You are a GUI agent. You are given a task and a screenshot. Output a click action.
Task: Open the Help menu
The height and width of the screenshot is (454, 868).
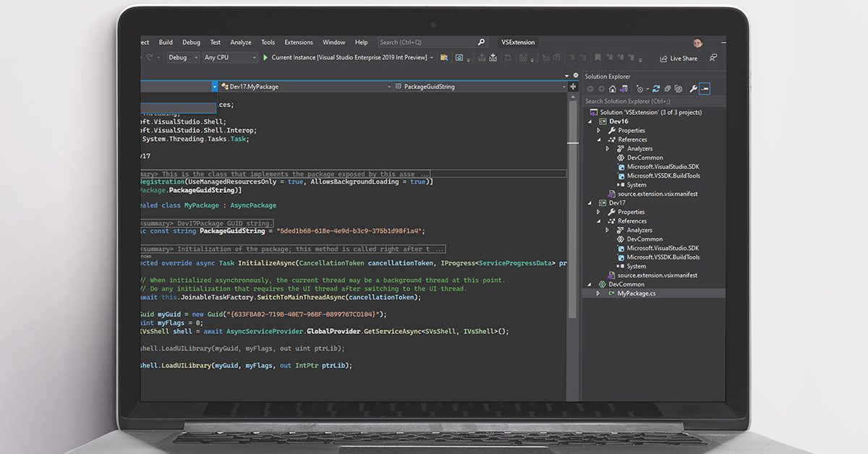point(362,43)
